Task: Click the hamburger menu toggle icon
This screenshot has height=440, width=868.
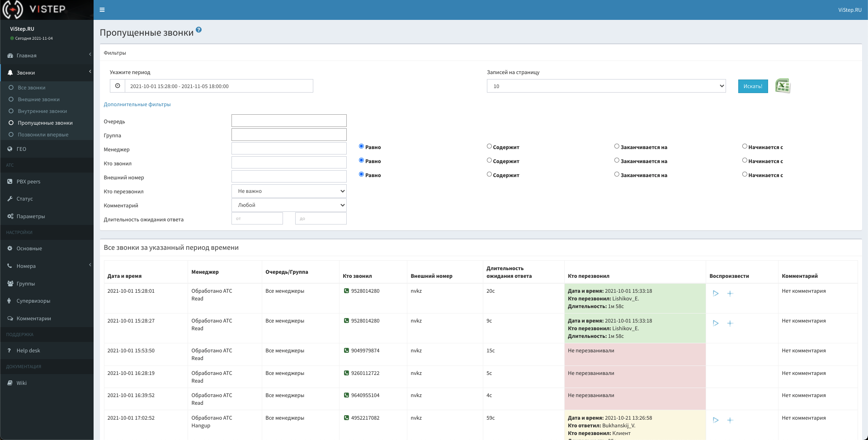Action: [x=102, y=9]
